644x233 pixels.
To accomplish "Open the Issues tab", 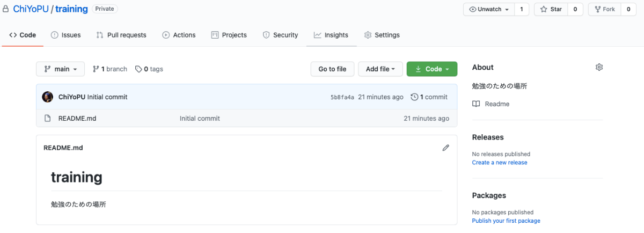I will tap(65, 35).
